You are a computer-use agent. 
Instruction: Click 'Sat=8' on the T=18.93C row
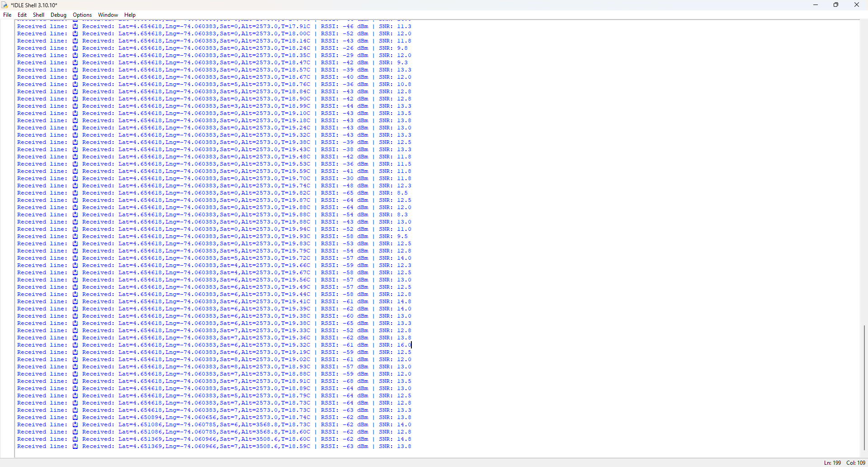(x=229, y=367)
